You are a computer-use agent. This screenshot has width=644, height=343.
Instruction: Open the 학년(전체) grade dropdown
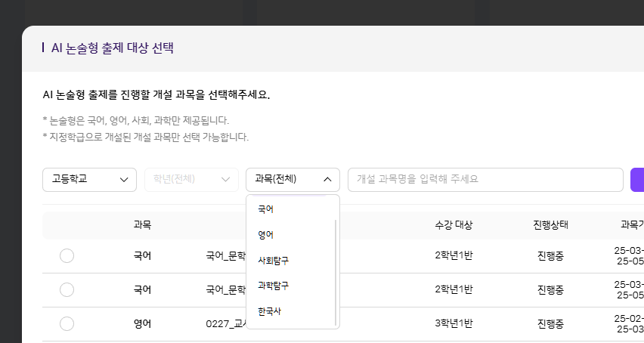pyautogui.click(x=191, y=180)
